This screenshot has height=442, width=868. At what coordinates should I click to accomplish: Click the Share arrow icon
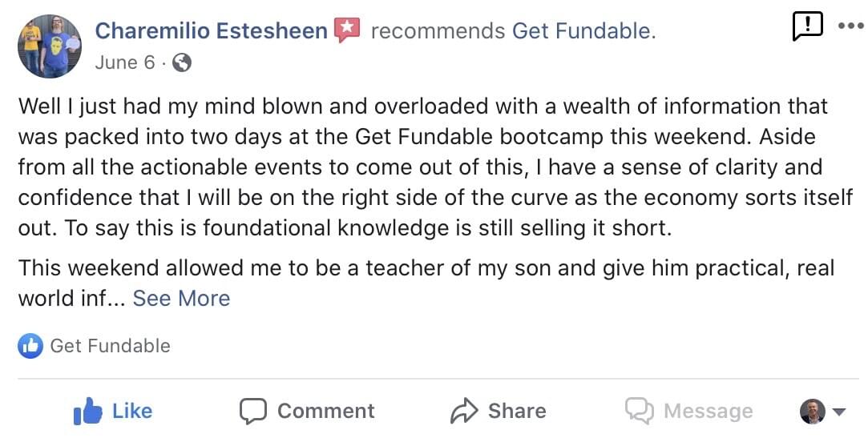click(x=464, y=411)
